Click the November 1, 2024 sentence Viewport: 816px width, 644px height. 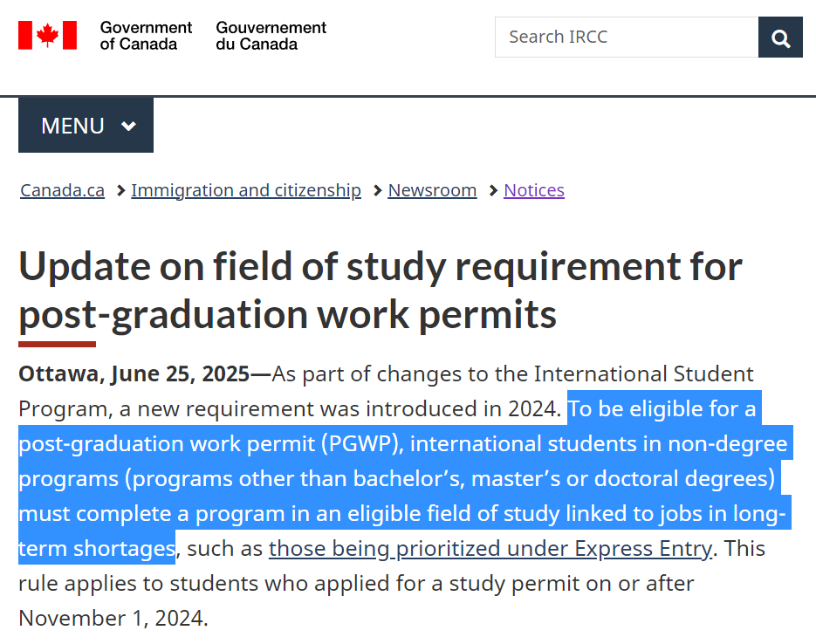(x=356, y=601)
